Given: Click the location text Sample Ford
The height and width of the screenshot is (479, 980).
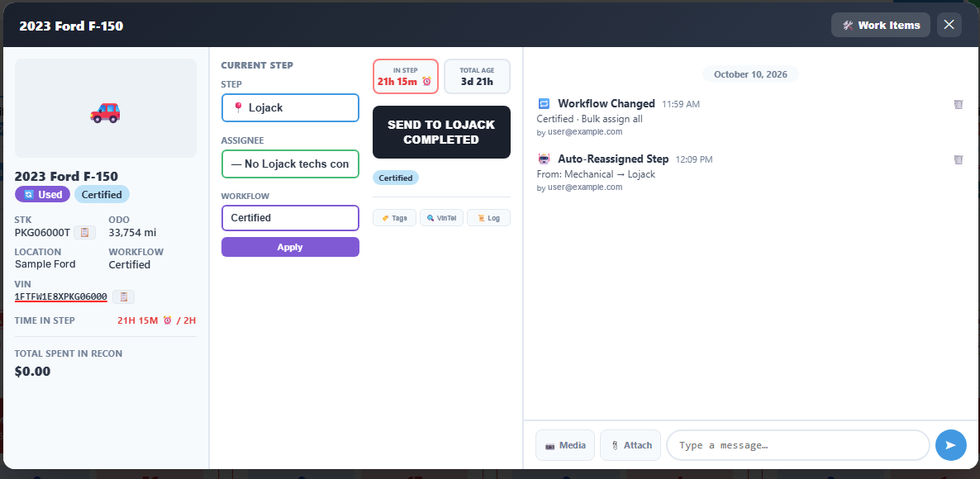Looking at the screenshot, I should click(x=45, y=264).
